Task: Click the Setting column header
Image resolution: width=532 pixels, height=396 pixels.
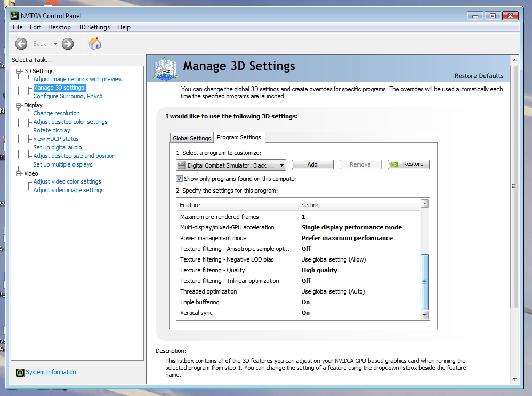Action: point(359,205)
